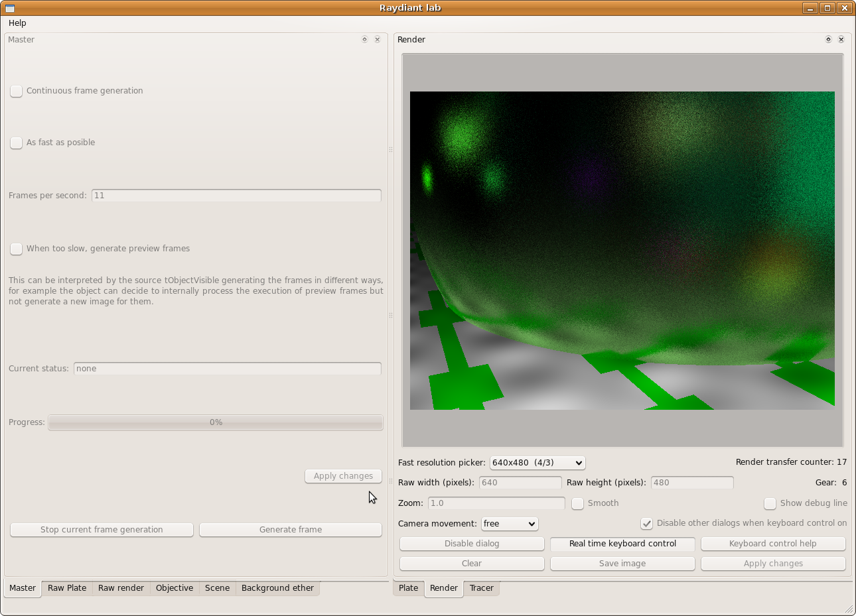Click the Generate frame button
856x616 pixels.
pyautogui.click(x=291, y=530)
